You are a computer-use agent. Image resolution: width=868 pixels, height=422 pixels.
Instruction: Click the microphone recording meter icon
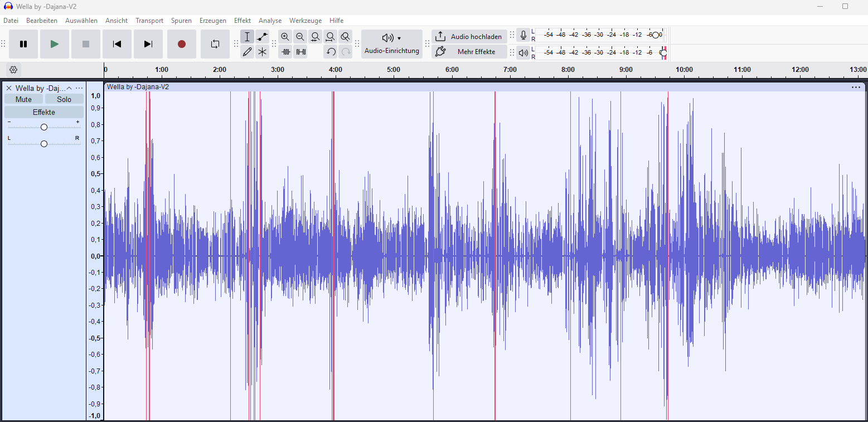pos(523,35)
